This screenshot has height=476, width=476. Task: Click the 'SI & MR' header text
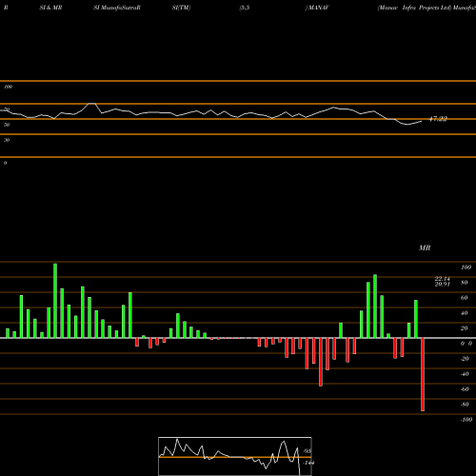point(50,8)
